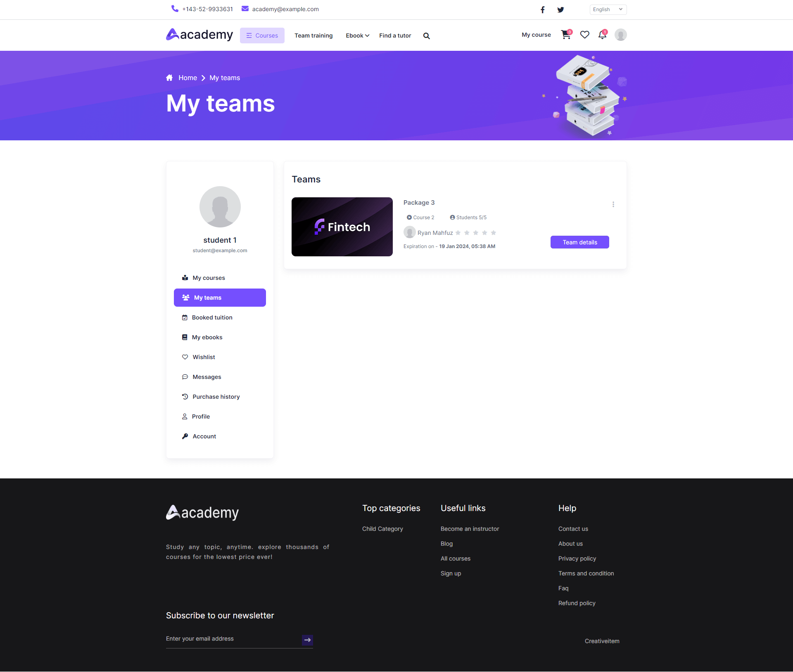
Task: Expand the Ebook menu
Action: point(357,35)
